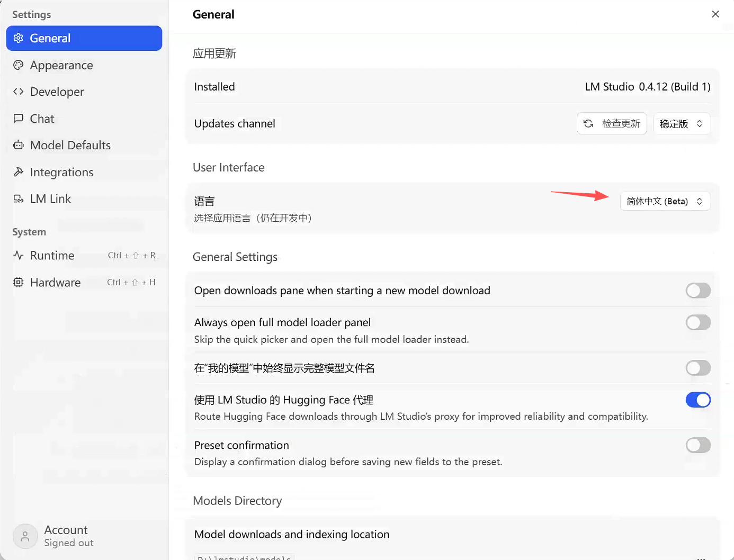Image resolution: width=734 pixels, height=560 pixels.
Task: Click the "Display a confirmation dialog" description text
Action: tap(348, 462)
